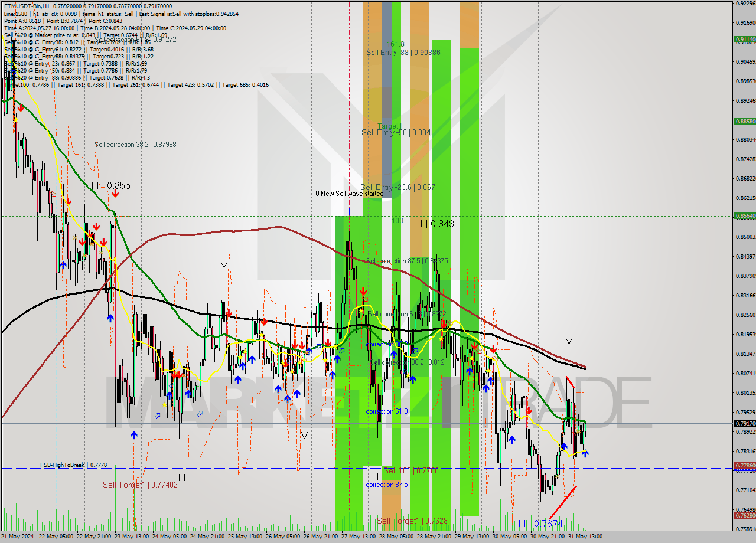Click the 0.80135 price axis value
The image size is (756, 543).
click(745, 392)
